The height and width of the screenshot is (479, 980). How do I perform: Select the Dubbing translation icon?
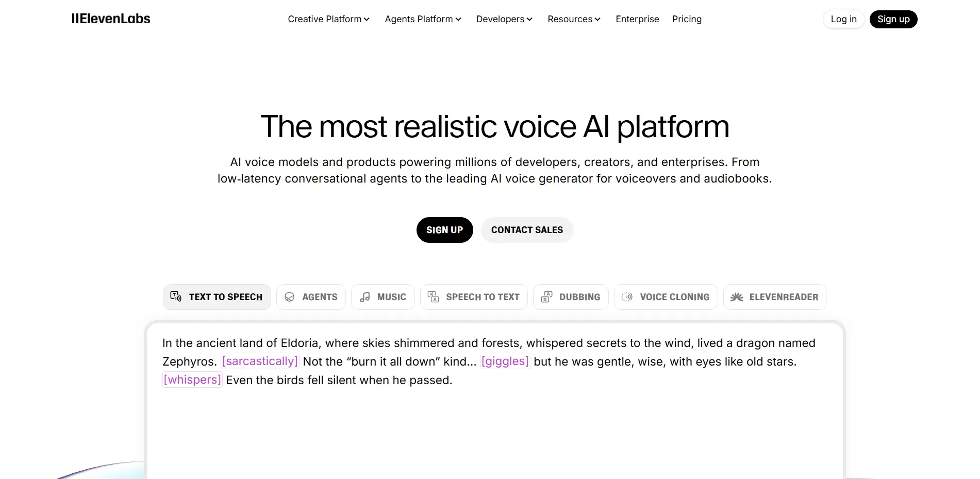(546, 296)
